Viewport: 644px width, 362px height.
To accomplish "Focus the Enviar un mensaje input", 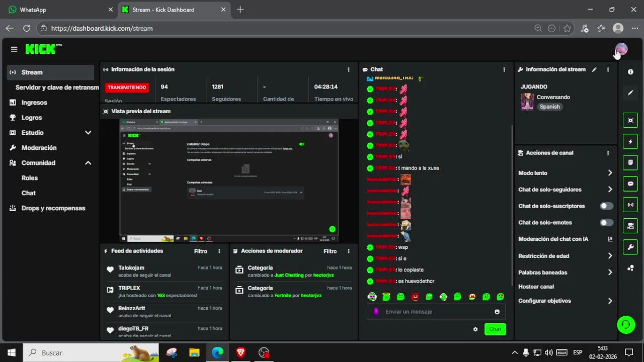I will 436,312.
